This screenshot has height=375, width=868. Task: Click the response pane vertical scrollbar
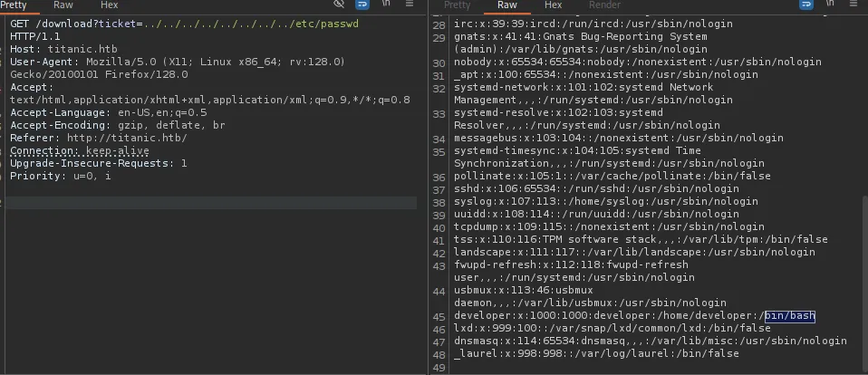864,282
